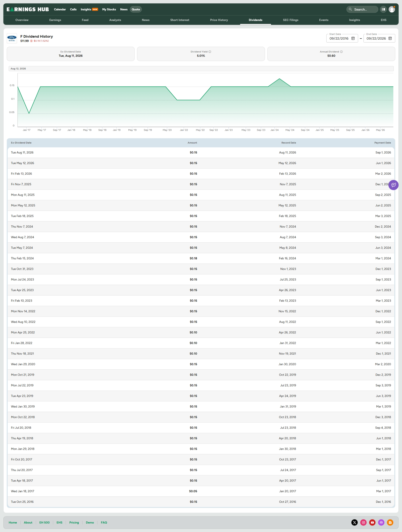Open the X (Twitter) social link
The width and height of the screenshot is (402, 532).
pos(355,522)
